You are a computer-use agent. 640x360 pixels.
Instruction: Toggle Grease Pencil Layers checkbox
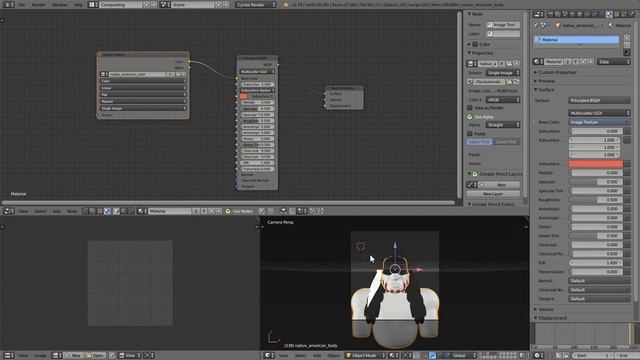click(x=475, y=174)
